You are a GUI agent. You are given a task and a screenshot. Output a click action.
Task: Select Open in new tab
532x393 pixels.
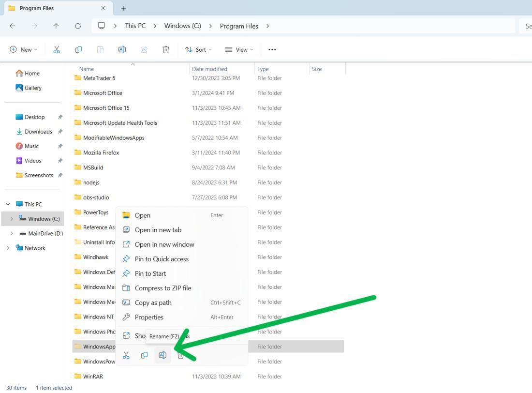coord(181,230)
